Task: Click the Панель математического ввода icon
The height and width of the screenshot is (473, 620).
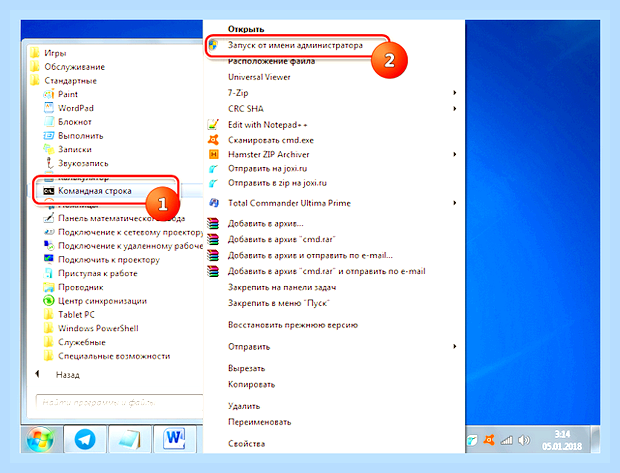Action: [48, 218]
